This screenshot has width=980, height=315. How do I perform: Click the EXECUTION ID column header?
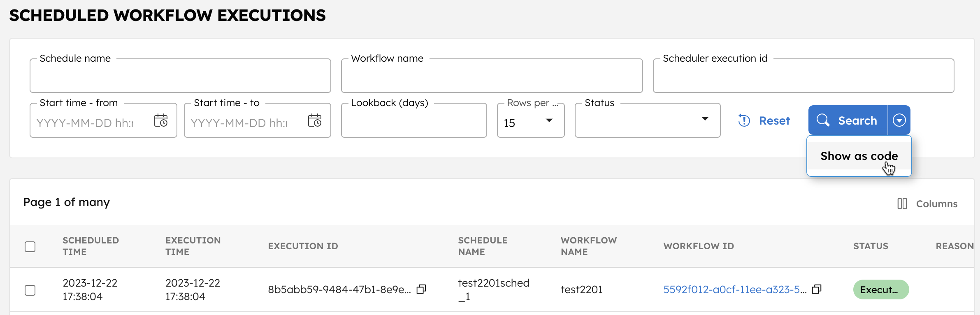tap(303, 246)
